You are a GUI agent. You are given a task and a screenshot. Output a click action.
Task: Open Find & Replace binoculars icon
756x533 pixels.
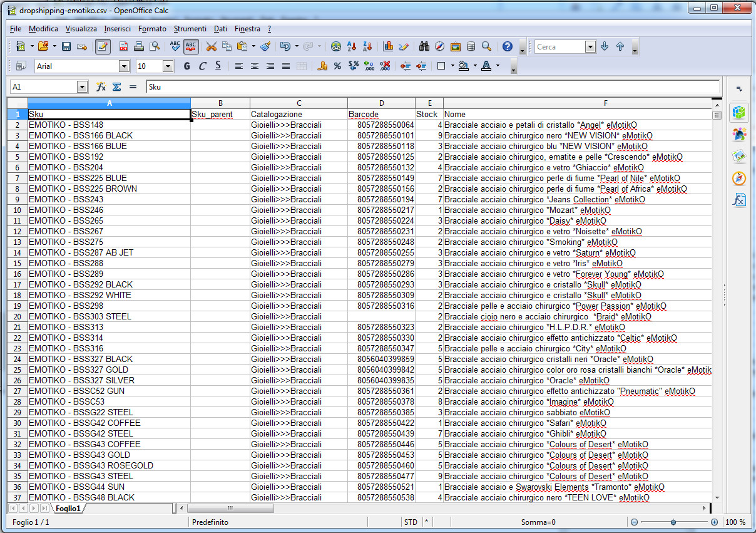pos(424,47)
